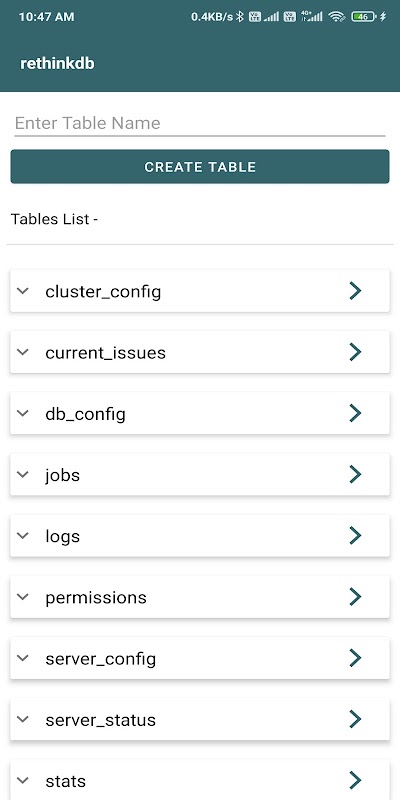Expand the current_issues row chevron

coord(22,352)
